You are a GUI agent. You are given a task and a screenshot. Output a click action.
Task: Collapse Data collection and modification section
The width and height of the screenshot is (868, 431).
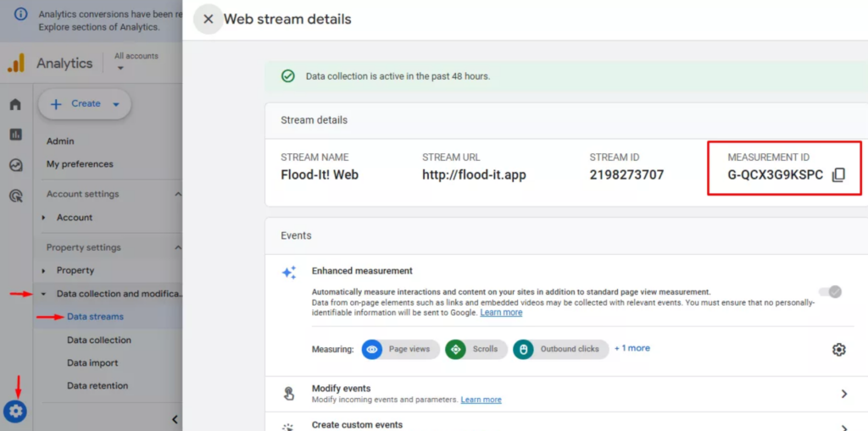pos(44,294)
